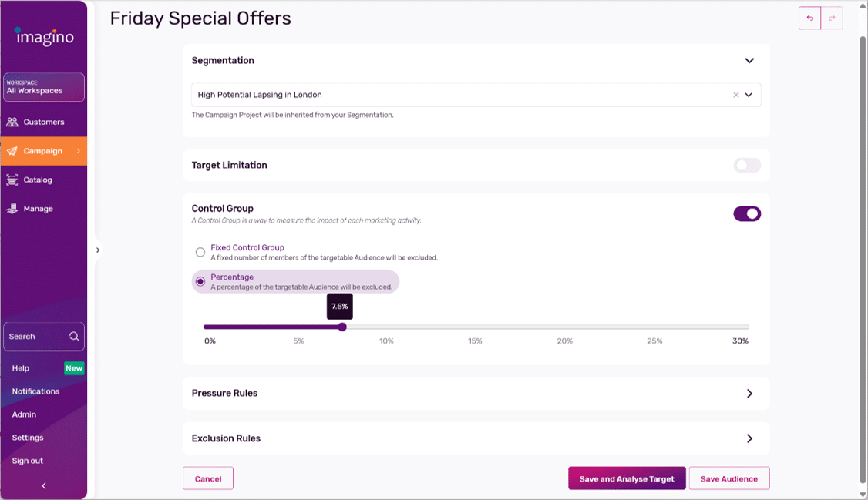The width and height of the screenshot is (868, 500).
Task: Expand the Exclusion Rules section
Action: [749, 438]
